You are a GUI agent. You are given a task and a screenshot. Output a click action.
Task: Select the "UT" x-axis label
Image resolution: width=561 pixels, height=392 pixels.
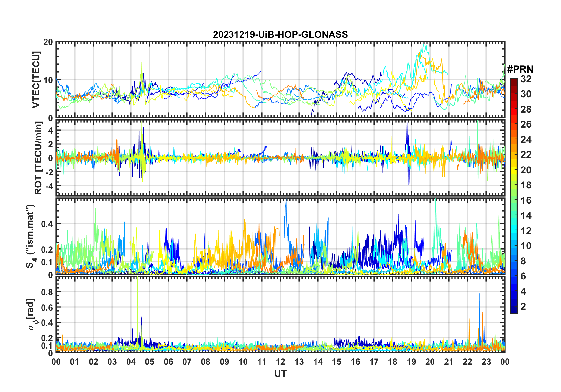pos(280,374)
